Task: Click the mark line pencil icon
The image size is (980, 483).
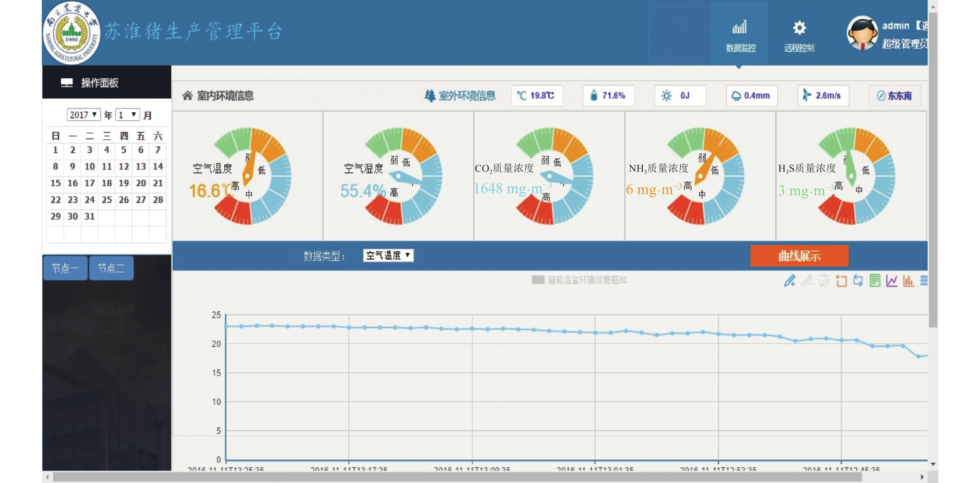Action: pyautogui.click(x=789, y=281)
